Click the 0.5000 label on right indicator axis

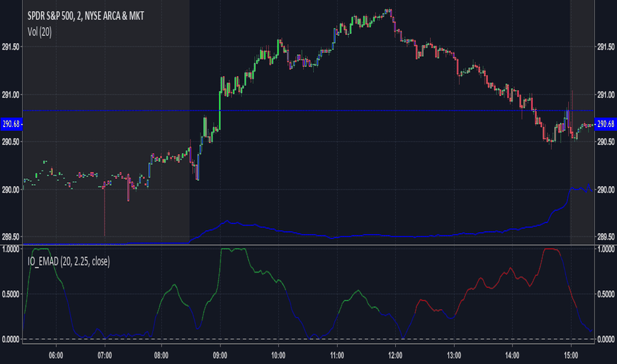click(x=606, y=295)
